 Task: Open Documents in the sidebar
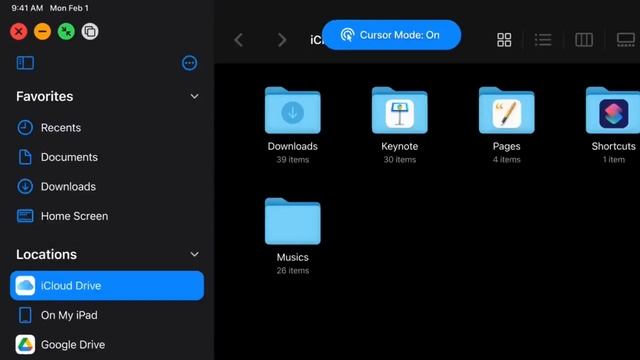click(x=107, y=157)
